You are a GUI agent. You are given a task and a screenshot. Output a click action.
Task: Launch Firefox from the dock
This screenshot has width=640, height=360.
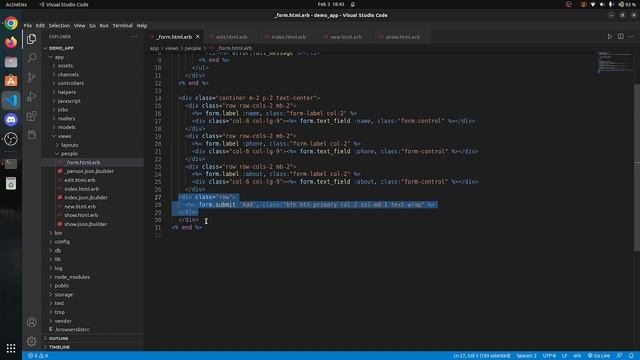click(x=11, y=42)
